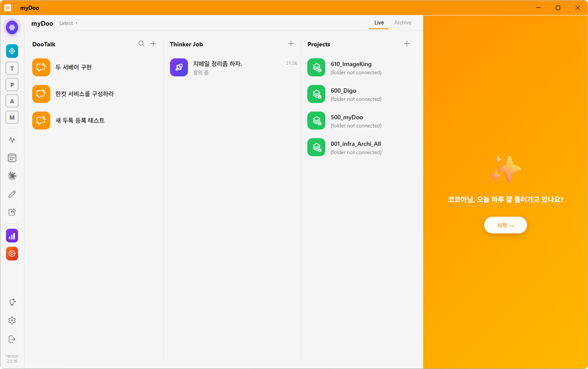Click the logout icon in sidebar

click(x=12, y=339)
